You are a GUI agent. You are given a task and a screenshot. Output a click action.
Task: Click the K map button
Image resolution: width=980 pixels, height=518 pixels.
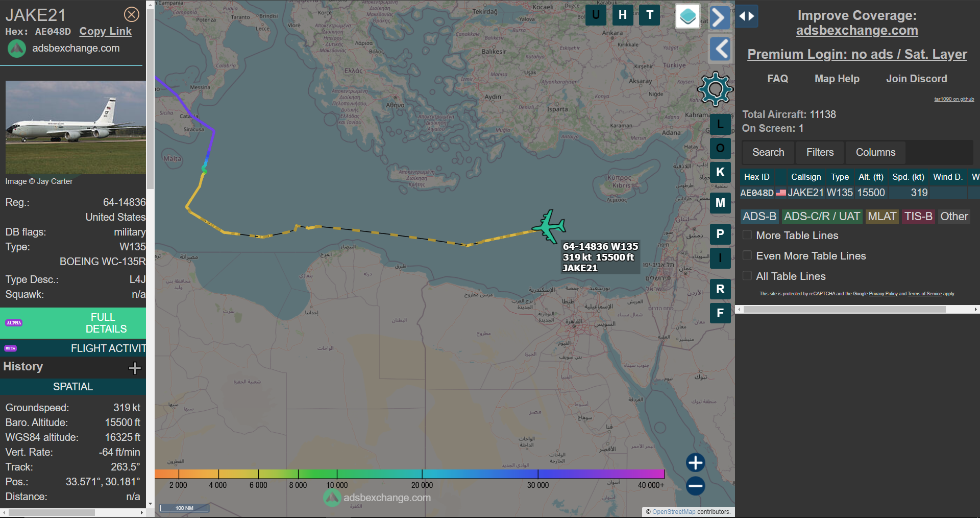tap(720, 172)
